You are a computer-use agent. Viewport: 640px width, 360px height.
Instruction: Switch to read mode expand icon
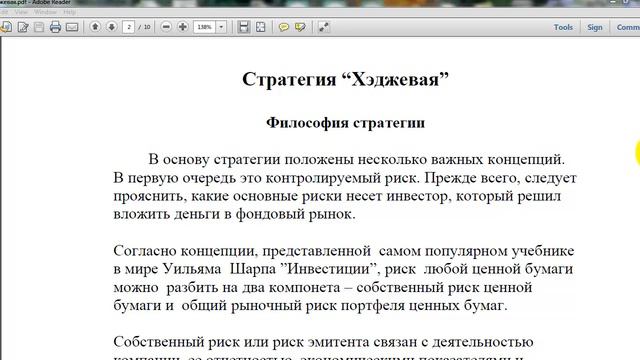coord(324,27)
